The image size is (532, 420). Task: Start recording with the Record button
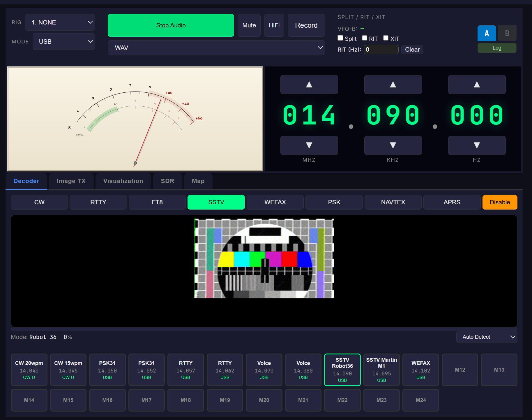pyautogui.click(x=306, y=25)
